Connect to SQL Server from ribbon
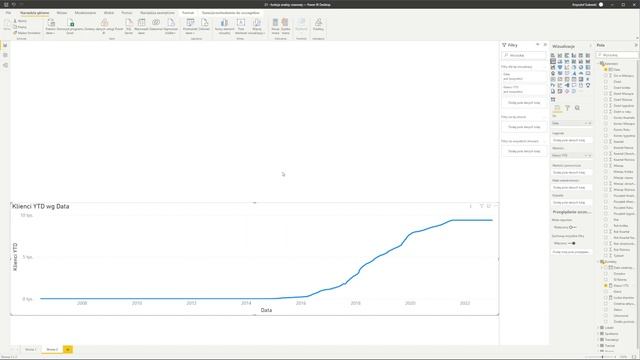Screen dimensions: 640x360 (x=129, y=26)
